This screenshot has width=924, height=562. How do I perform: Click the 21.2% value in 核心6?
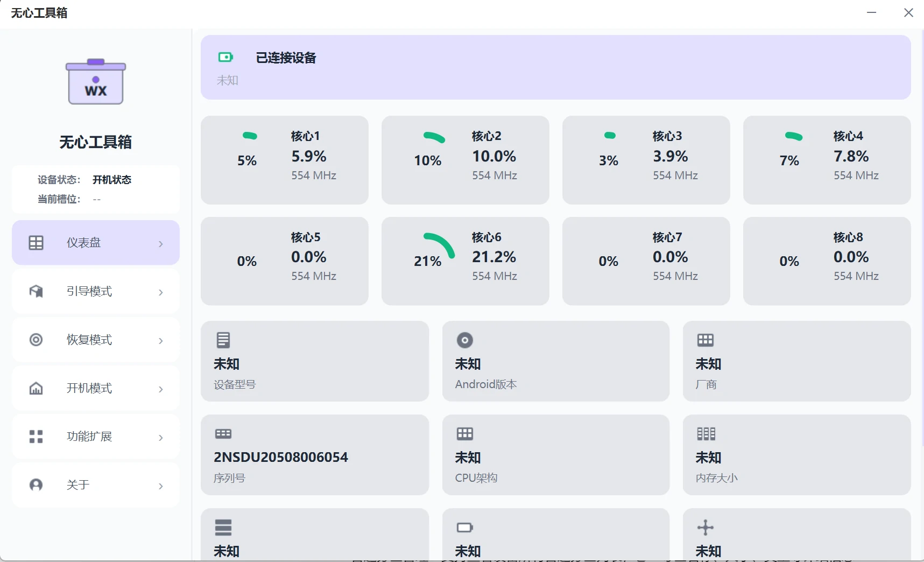point(494,257)
